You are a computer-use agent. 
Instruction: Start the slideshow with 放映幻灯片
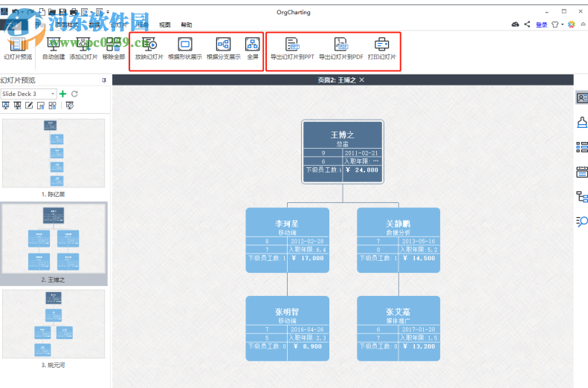pyautogui.click(x=149, y=49)
